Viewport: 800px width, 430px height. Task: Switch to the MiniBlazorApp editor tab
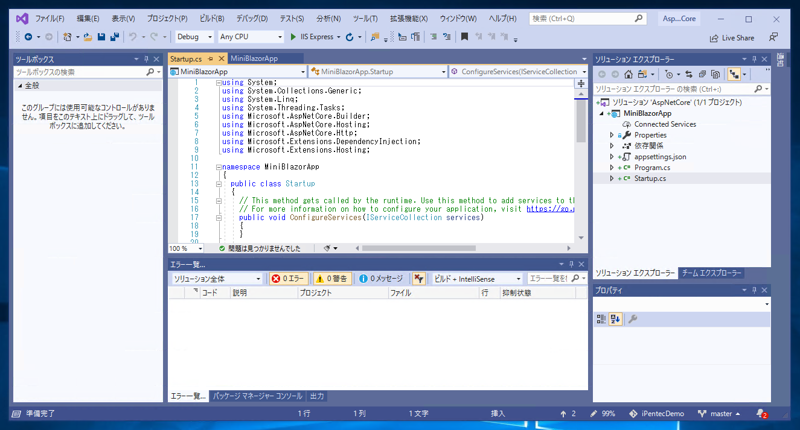point(254,59)
